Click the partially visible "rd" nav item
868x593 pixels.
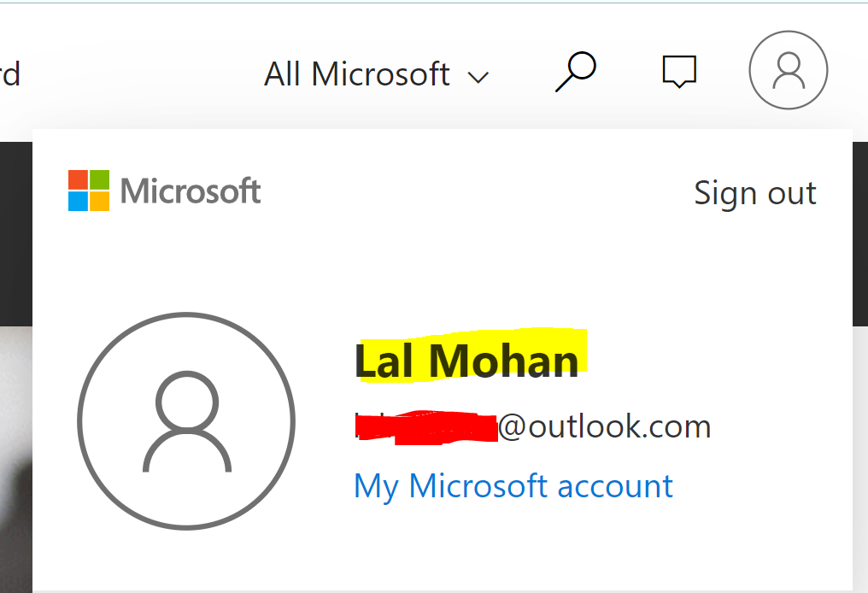click(10, 74)
